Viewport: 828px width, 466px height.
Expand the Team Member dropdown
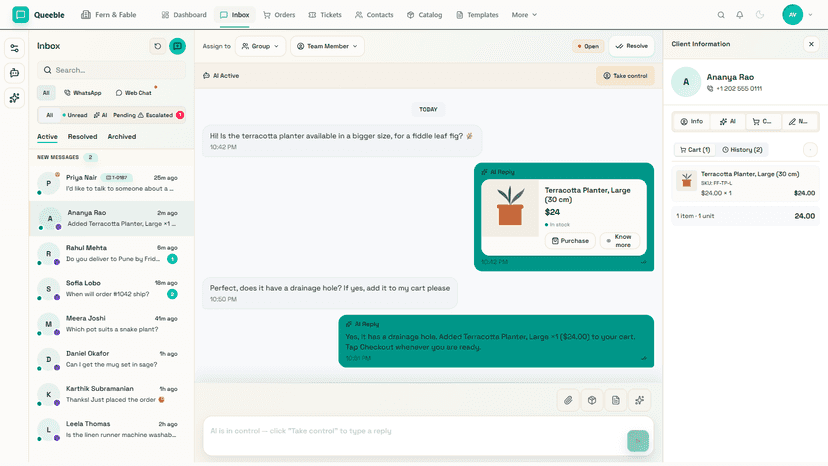coord(327,46)
